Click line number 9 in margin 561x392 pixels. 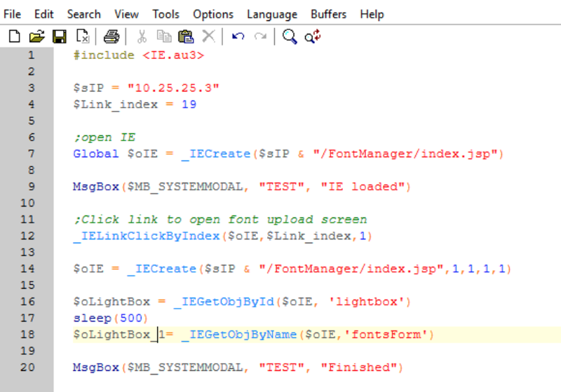tap(32, 187)
